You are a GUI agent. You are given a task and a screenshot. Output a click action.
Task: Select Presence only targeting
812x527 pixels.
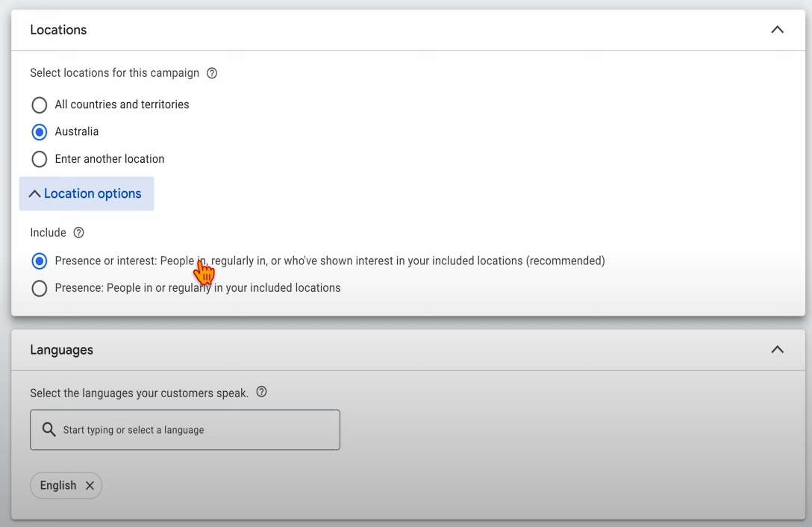pyautogui.click(x=39, y=287)
